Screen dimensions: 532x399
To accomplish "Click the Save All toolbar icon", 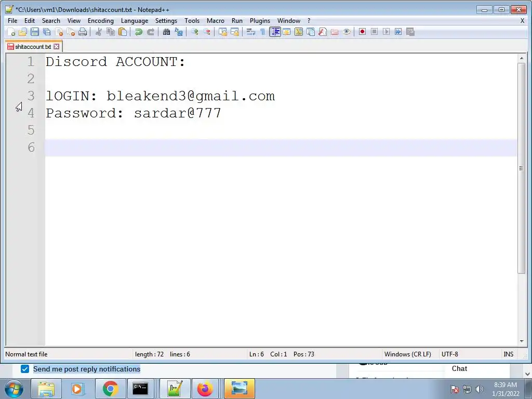I will (47, 32).
